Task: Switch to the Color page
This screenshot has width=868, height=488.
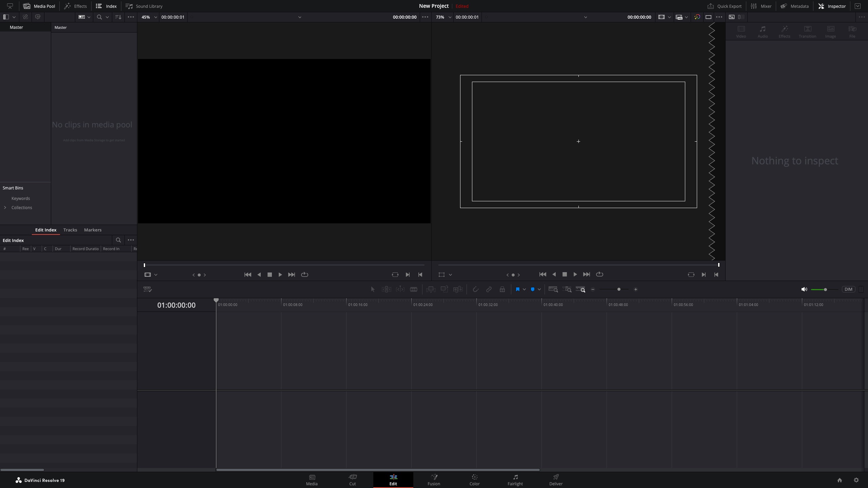Action: tap(474, 480)
